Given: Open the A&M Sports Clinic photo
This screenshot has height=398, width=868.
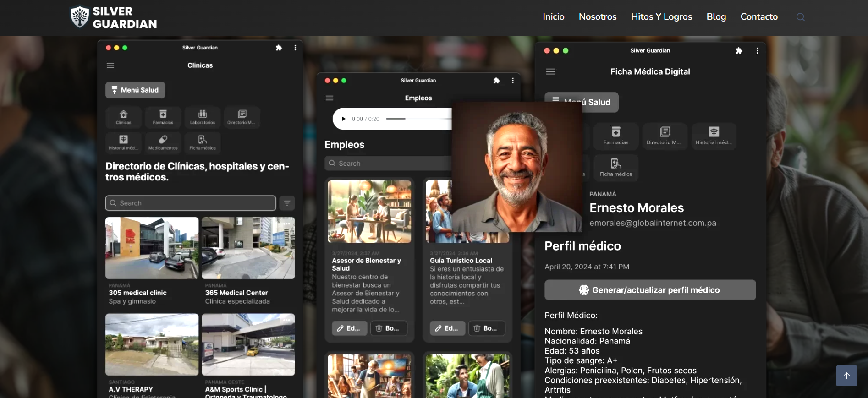Looking at the screenshot, I should 248,344.
